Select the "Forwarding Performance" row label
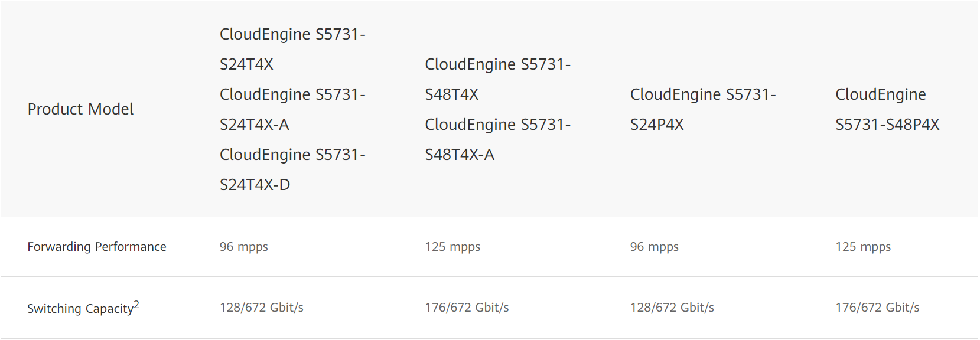The width and height of the screenshot is (980, 340). point(97,247)
